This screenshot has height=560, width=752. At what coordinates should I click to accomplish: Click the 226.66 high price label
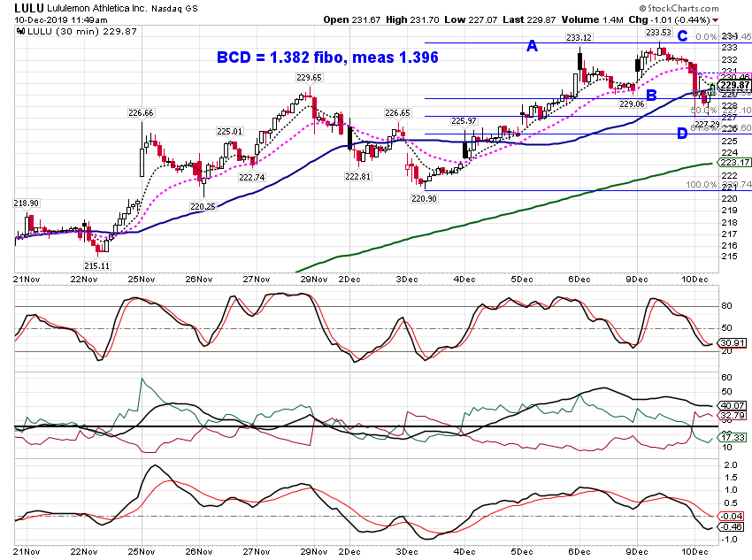point(141,113)
